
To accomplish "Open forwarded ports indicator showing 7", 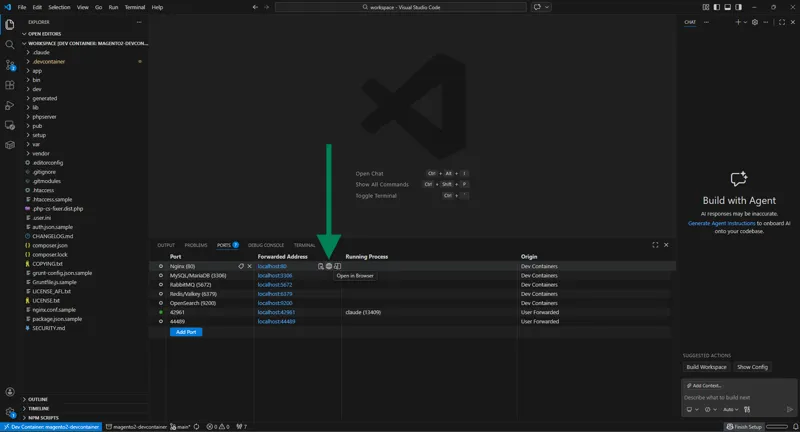I will 242,427.
